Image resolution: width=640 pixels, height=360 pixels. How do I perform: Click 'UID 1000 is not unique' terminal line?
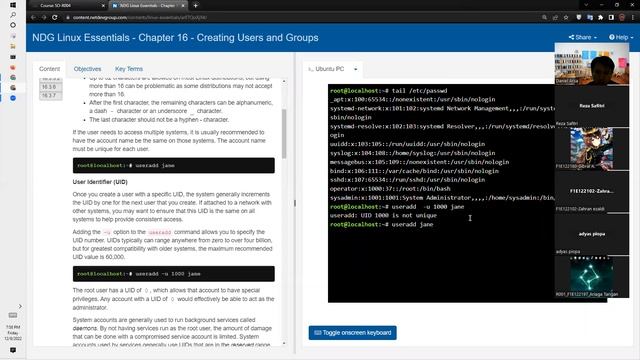pyautogui.click(x=383, y=216)
